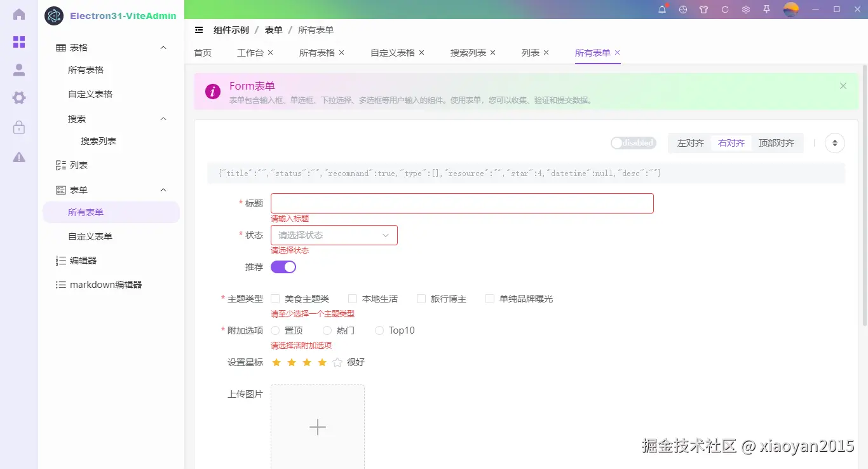Click the round sort arrows button
This screenshot has width=868, height=469.
tap(835, 143)
